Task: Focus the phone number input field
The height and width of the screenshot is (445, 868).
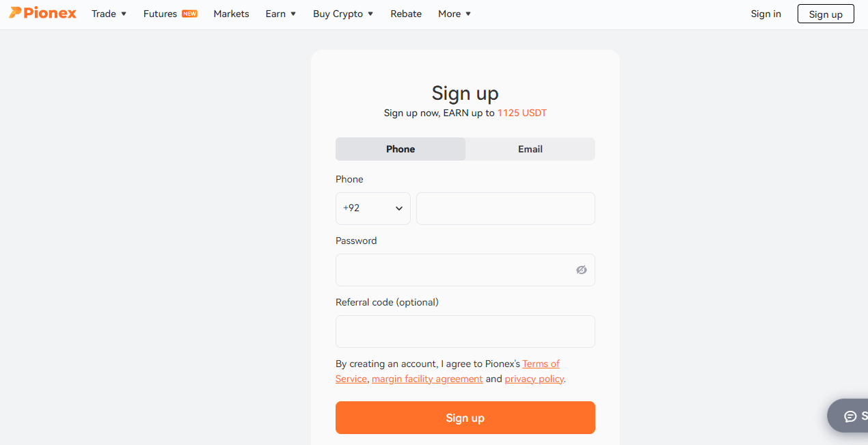Action: tap(505, 208)
